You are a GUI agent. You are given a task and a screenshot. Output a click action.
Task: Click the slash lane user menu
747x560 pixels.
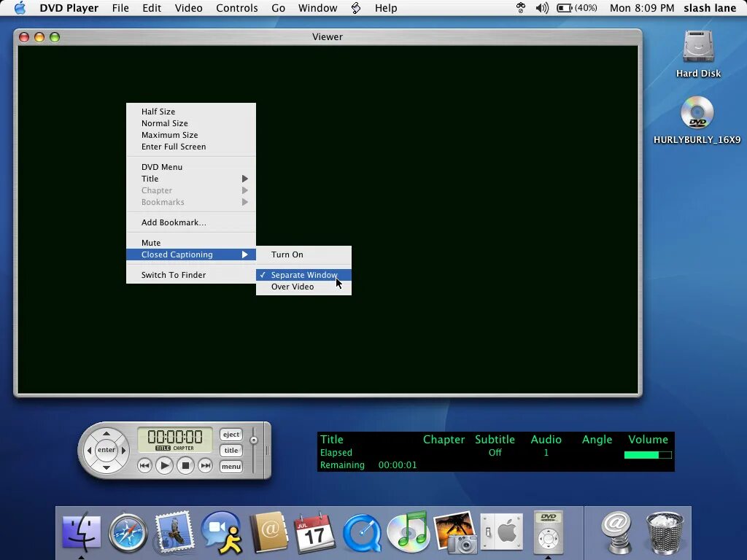[710, 8]
